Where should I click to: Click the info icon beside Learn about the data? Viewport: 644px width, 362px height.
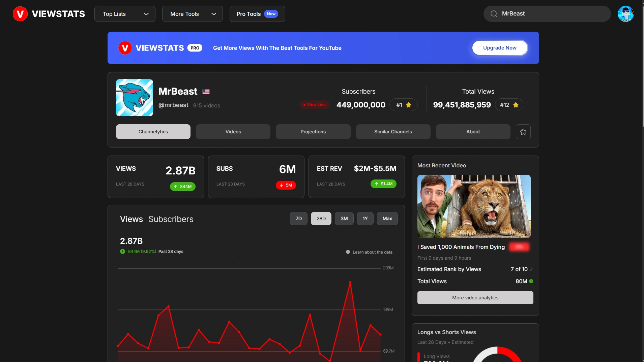click(x=348, y=252)
